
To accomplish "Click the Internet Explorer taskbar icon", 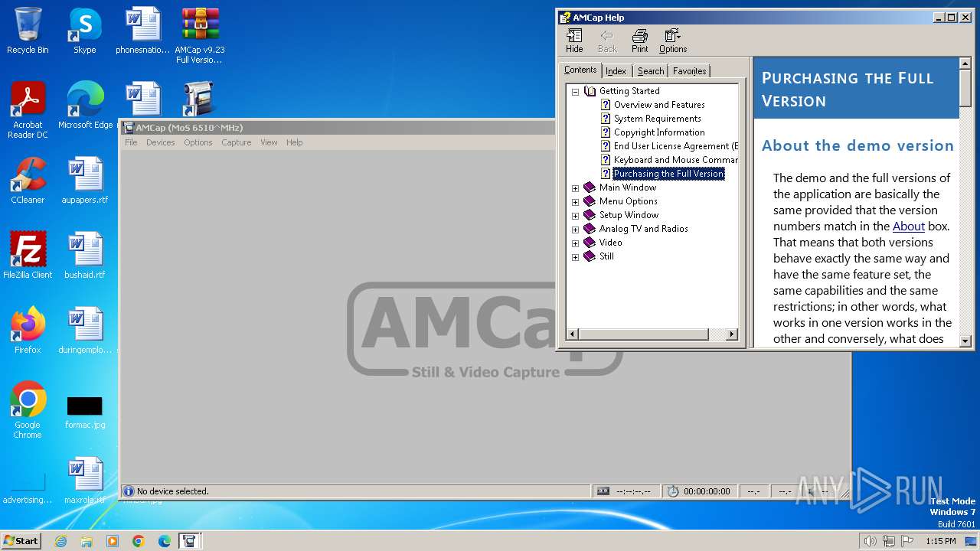I will (60, 541).
